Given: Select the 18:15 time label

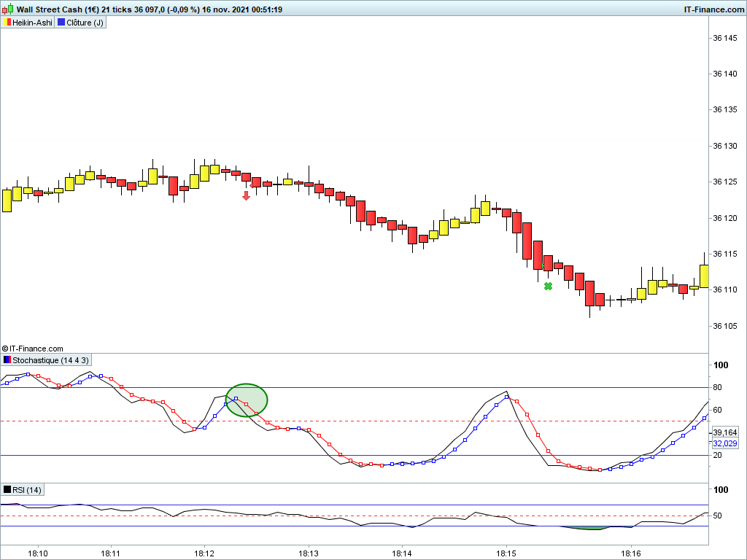Looking at the screenshot, I should tap(506, 553).
